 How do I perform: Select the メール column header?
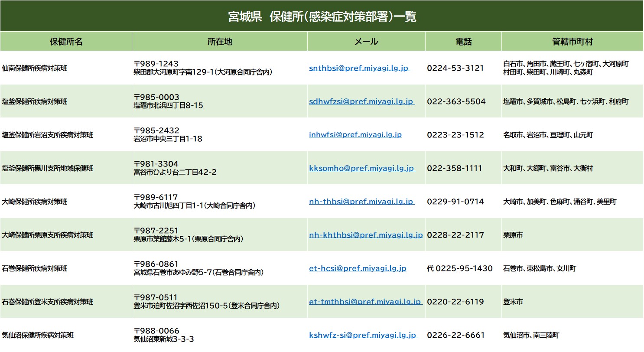pos(366,42)
